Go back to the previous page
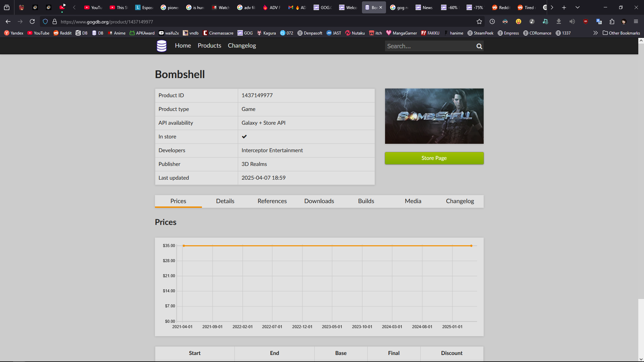Viewport: 644px width, 362px height. [8, 21]
